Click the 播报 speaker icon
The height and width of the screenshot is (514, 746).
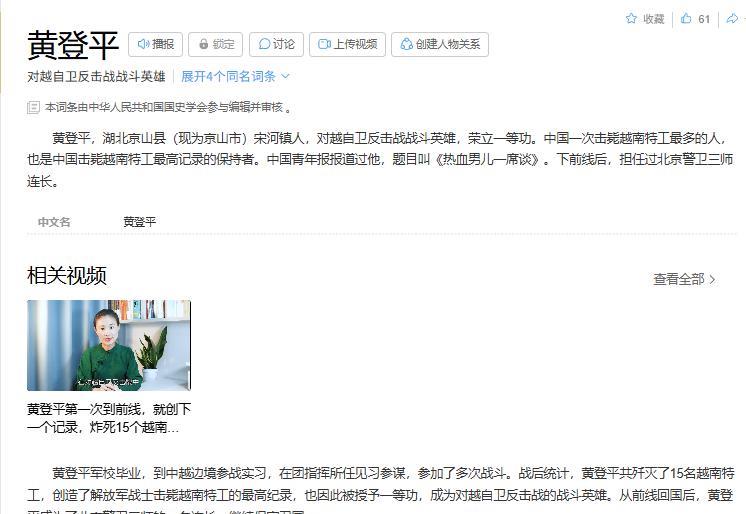point(143,44)
